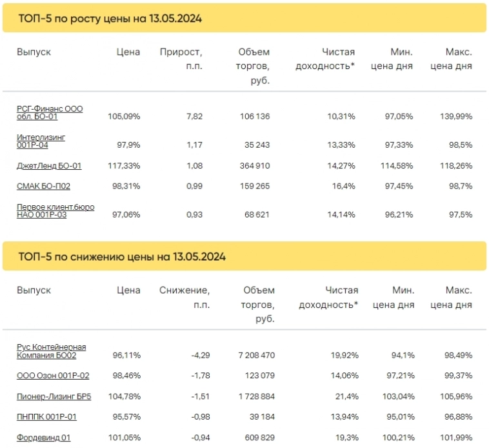Open the Фордевинд 01 bond link
The image size is (489, 448).
43,438
